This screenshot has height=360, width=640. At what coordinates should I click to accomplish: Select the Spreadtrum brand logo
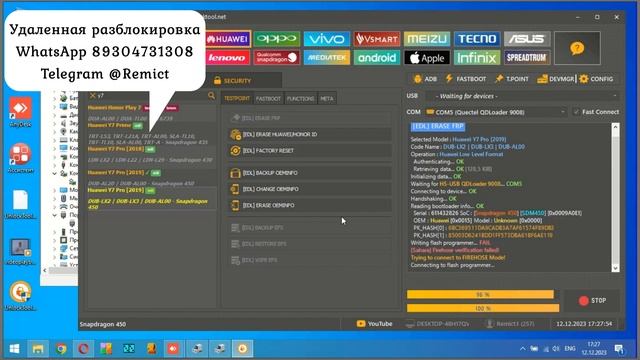coord(527,58)
